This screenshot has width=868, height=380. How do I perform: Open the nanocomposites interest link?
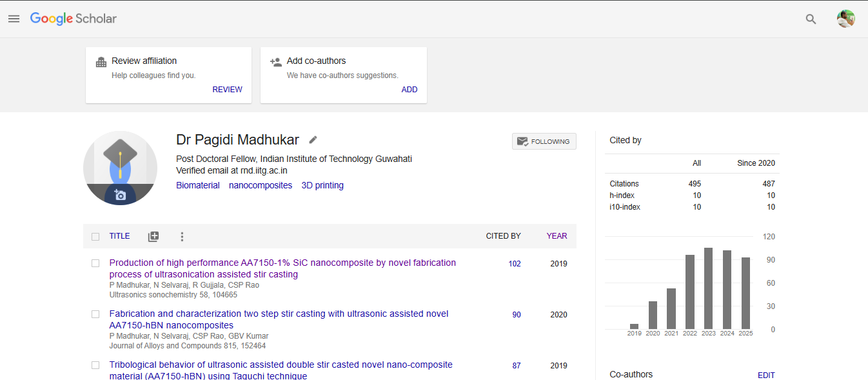tap(260, 185)
